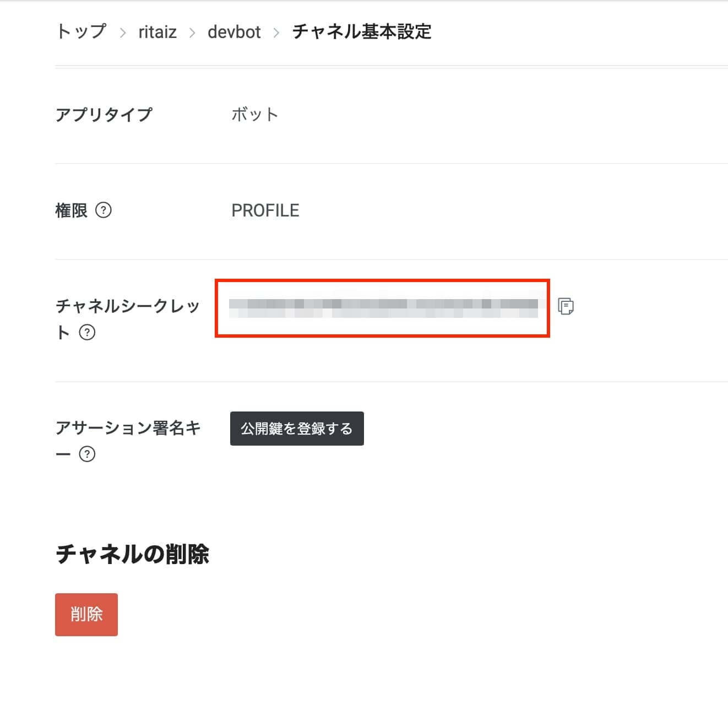Image resolution: width=728 pixels, height=715 pixels.
Task: Open the ritaiz provider breadcrumb link
Action: [x=157, y=32]
